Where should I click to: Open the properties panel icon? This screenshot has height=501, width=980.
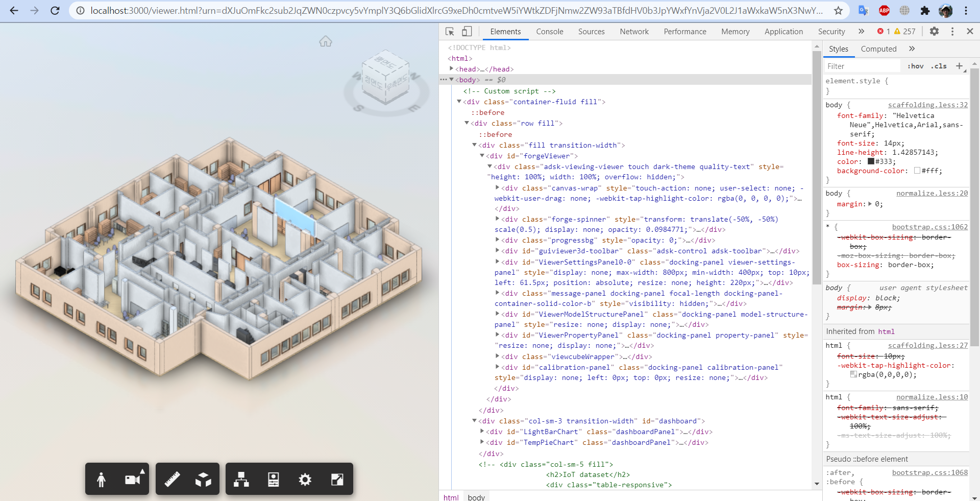(x=273, y=479)
